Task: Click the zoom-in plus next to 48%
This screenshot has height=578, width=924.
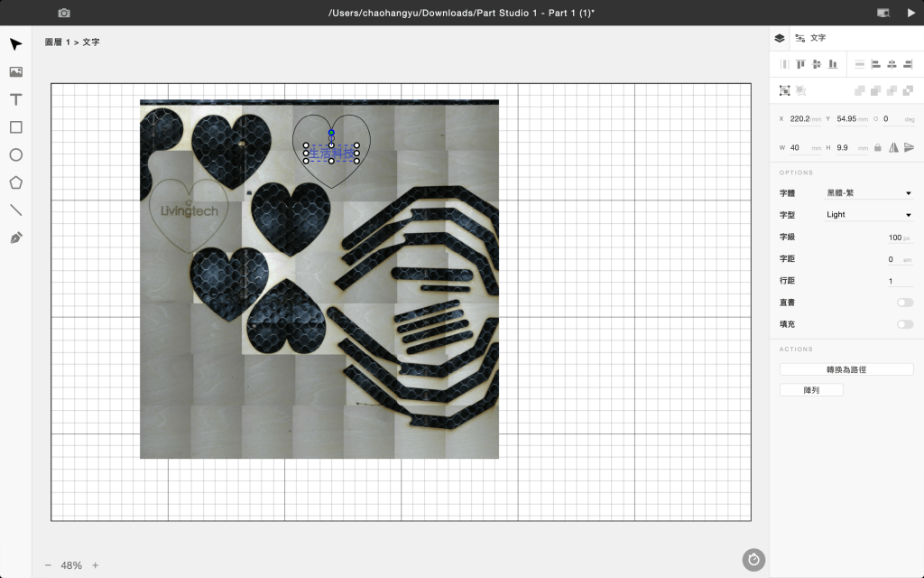Action: click(x=96, y=565)
